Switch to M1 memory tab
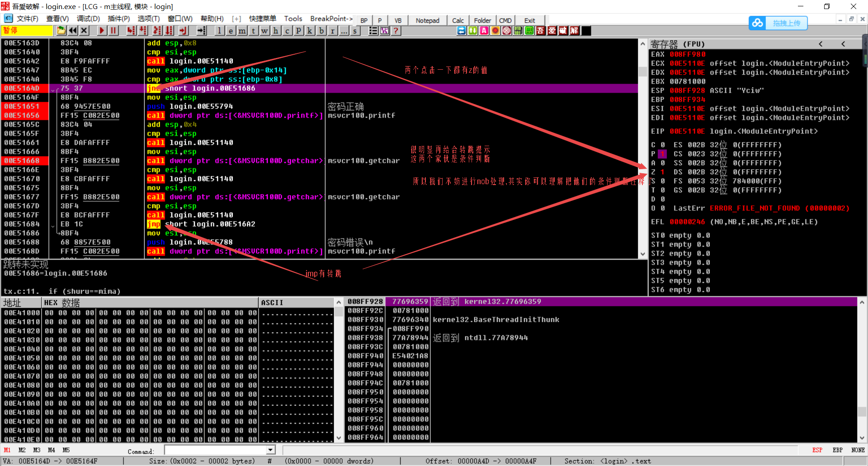Image resolution: width=868 pixels, height=466 pixels. tap(7, 450)
